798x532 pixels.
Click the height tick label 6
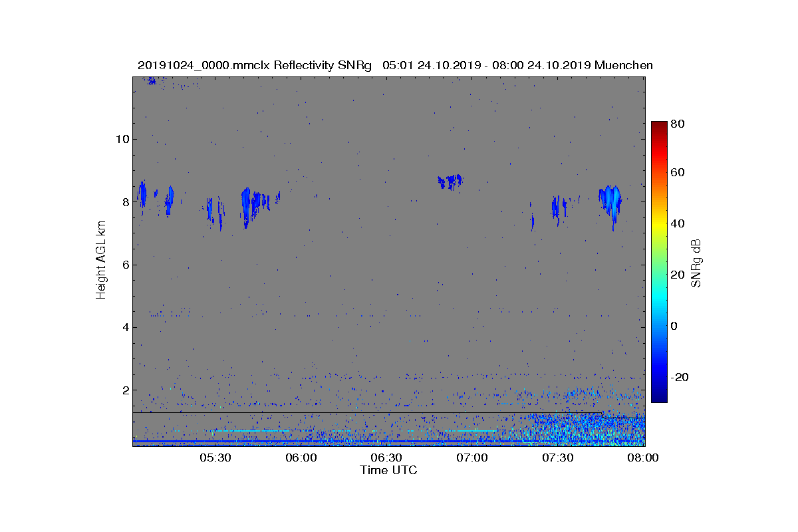[x=124, y=265]
